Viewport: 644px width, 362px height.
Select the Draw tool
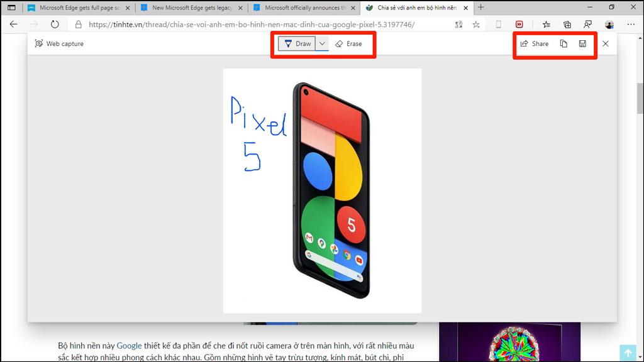297,43
